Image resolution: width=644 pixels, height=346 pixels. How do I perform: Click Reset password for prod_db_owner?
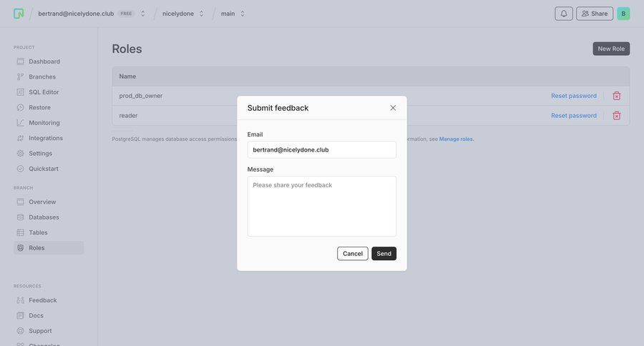click(x=573, y=96)
